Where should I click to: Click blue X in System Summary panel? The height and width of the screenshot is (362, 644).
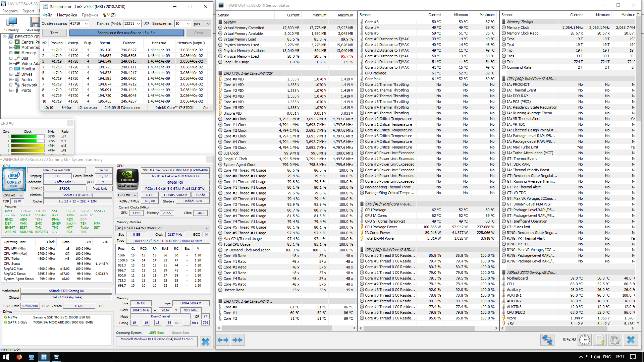(206, 342)
